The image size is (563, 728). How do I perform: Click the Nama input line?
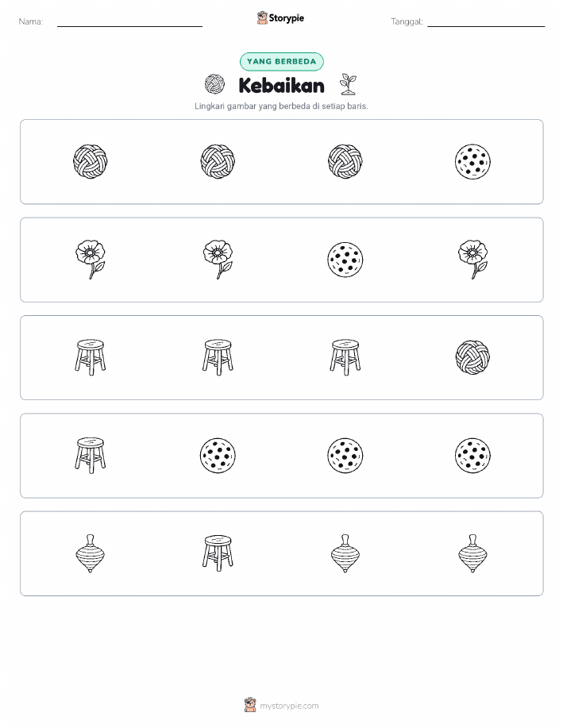click(129, 21)
